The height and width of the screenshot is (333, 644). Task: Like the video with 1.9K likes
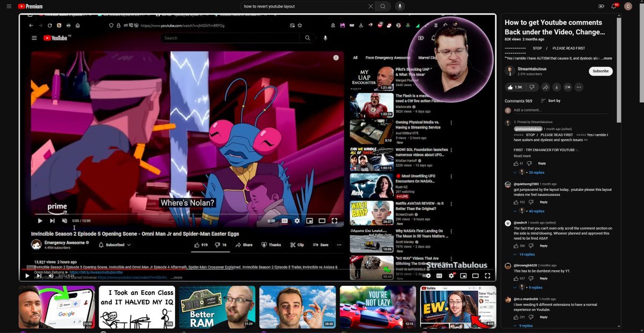coord(515,87)
